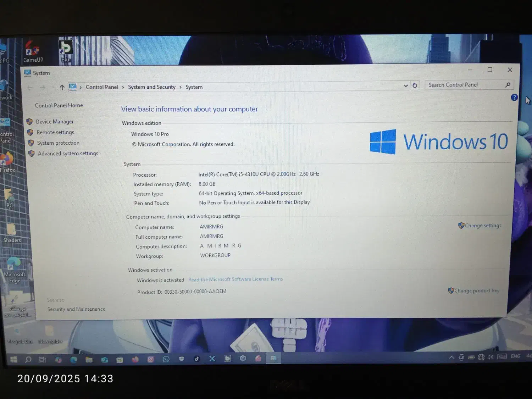Expand chevron after Control Panel breadcrumb
The width and height of the screenshot is (532, 399).
pyautogui.click(x=123, y=87)
